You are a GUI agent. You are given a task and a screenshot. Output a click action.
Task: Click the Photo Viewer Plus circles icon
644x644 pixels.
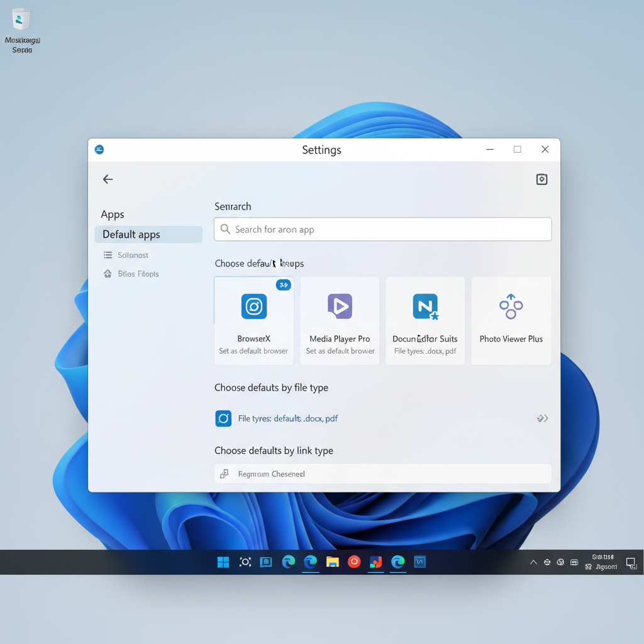pos(511,306)
